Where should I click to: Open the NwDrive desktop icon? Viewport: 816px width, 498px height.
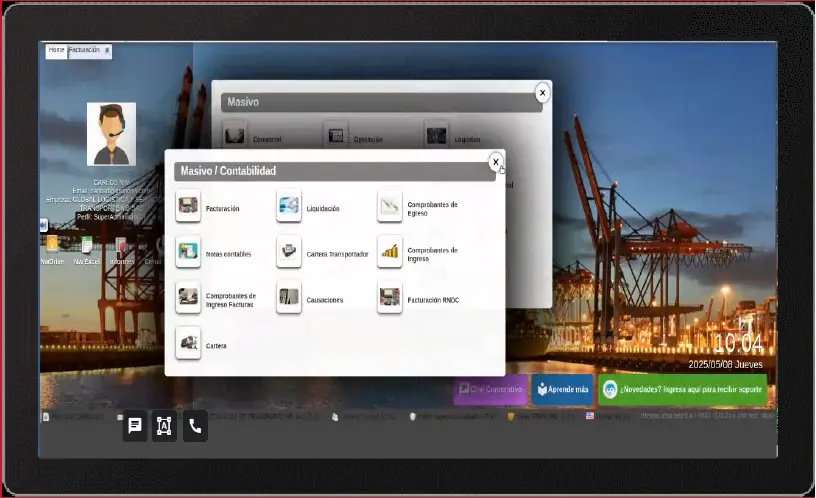pos(52,245)
